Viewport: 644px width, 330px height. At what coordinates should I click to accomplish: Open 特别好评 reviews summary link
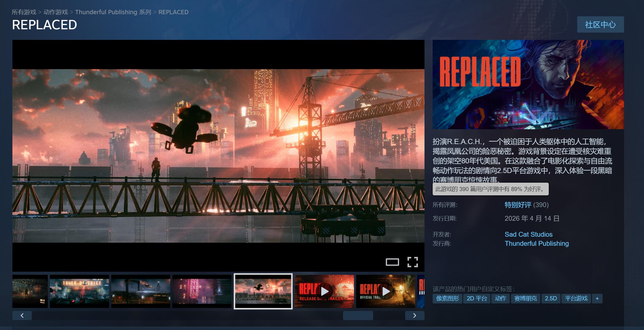(518, 205)
